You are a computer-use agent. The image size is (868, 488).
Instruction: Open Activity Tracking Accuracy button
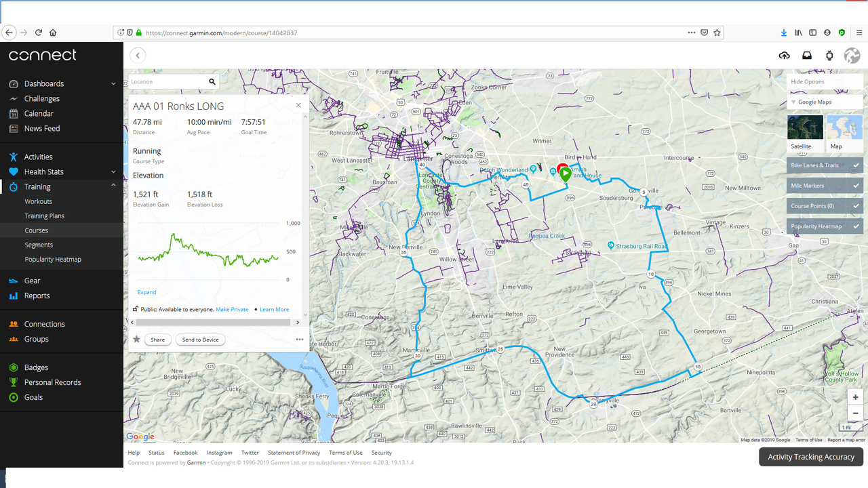(x=811, y=457)
